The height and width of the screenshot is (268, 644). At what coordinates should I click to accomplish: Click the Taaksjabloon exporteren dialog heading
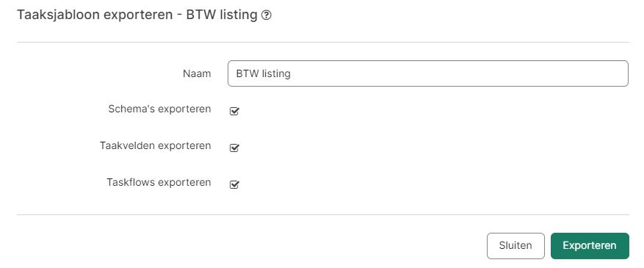point(137,15)
